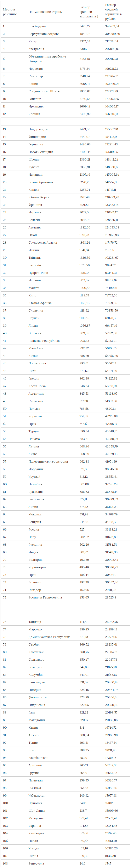The height and width of the screenshot is (868, 131).
Task: Click the Великобритания country cell
Action: tap(52, 182)
